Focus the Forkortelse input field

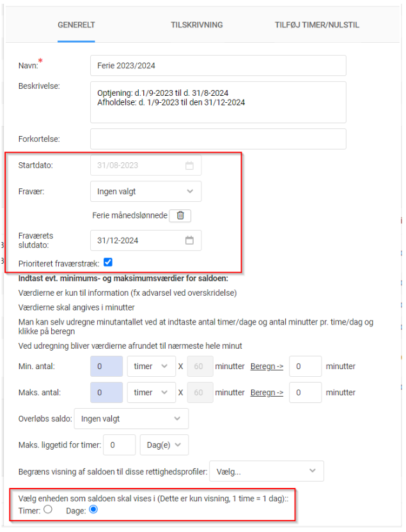[218, 139]
